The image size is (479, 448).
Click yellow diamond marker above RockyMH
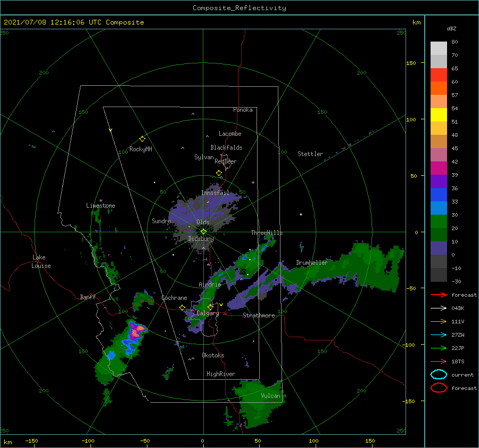(142, 139)
